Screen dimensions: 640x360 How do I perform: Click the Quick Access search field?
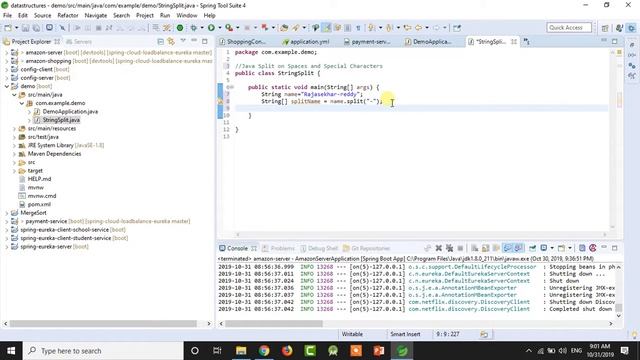coord(569,28)
